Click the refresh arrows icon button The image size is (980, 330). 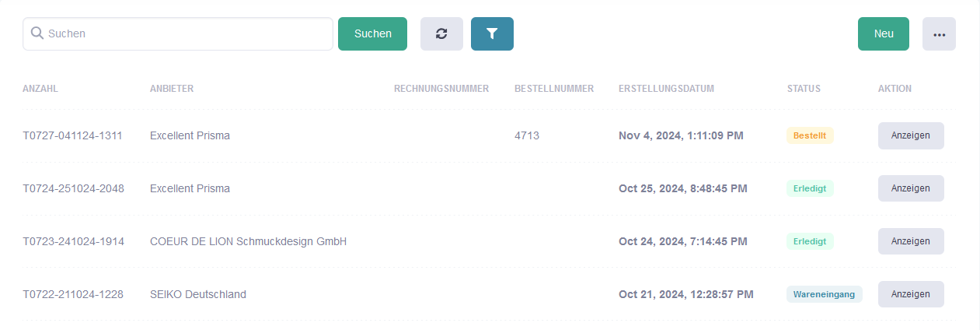coord(441,33)
